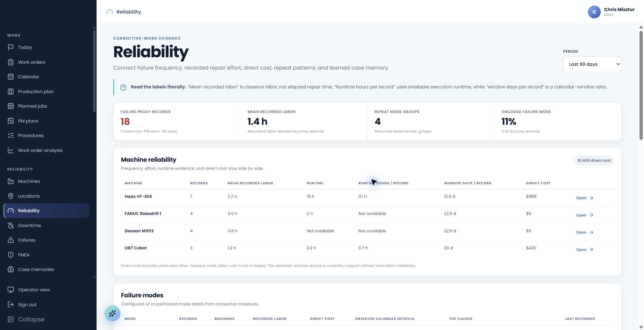The width and height of the screenshot is (644, 330).
Task: Click the Sign out arrow icon
Action: (11, 304)
